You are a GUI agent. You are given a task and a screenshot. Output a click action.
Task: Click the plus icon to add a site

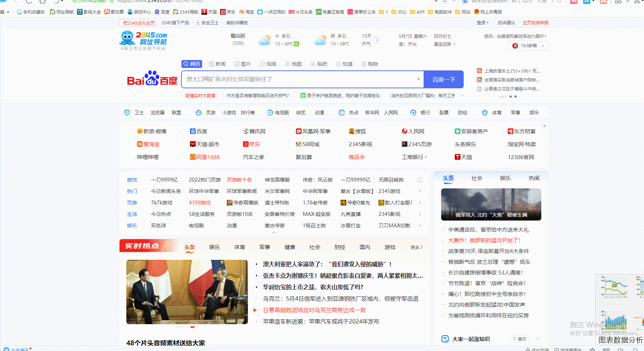click(544, 126)
